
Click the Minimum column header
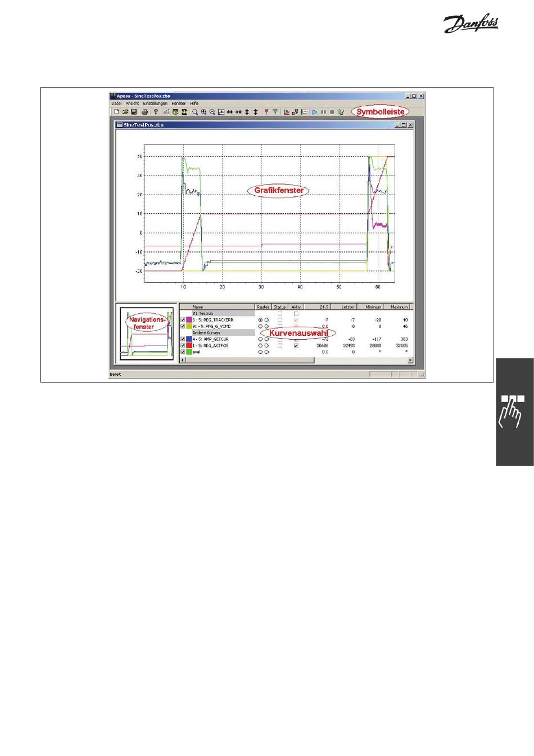(x=370, y=307)
